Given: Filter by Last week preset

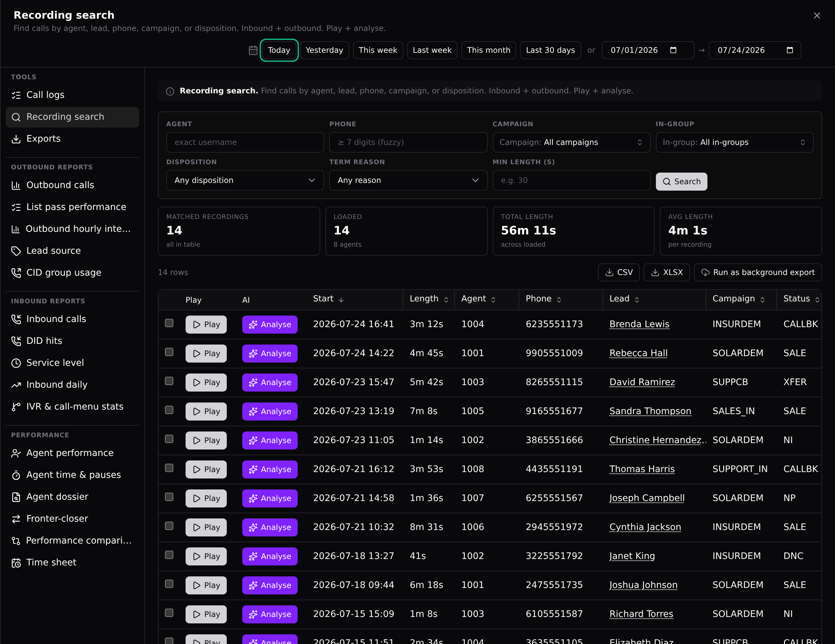Looking at the screenshot, I should (x=432, y=50).
